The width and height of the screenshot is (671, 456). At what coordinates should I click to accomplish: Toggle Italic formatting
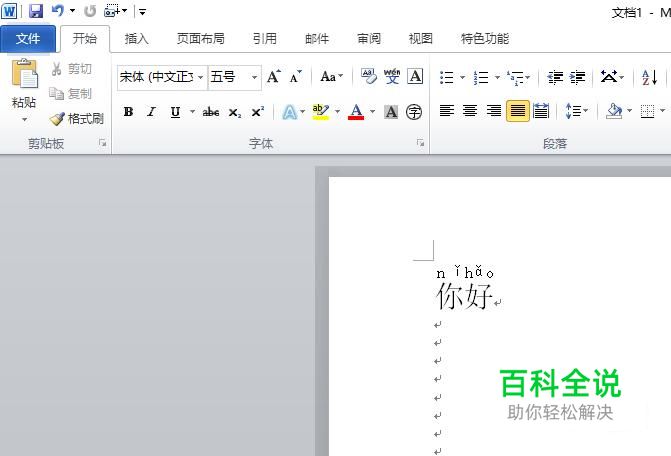(x=151, y=112)
